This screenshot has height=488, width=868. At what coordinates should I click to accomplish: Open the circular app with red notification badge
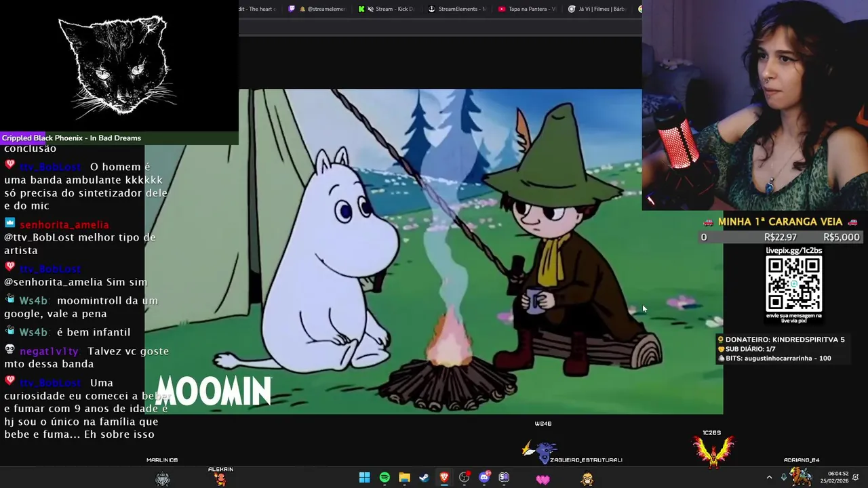tap(465, 478)
